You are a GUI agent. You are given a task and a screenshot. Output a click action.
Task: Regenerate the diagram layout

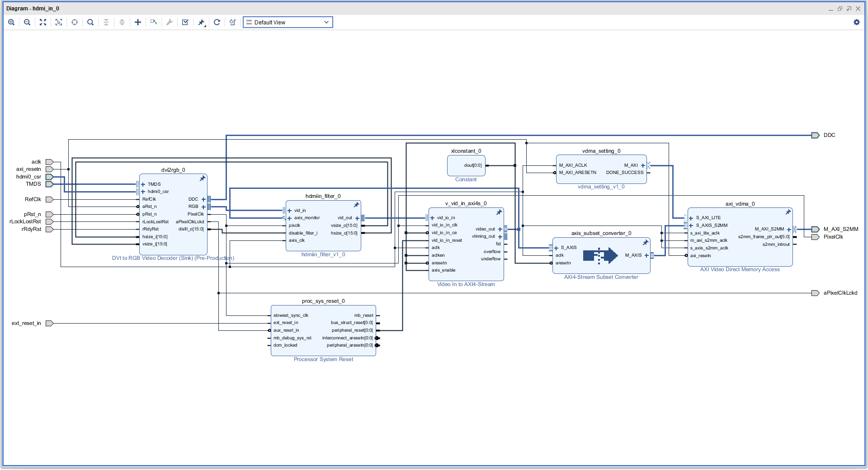pos(217,22)
